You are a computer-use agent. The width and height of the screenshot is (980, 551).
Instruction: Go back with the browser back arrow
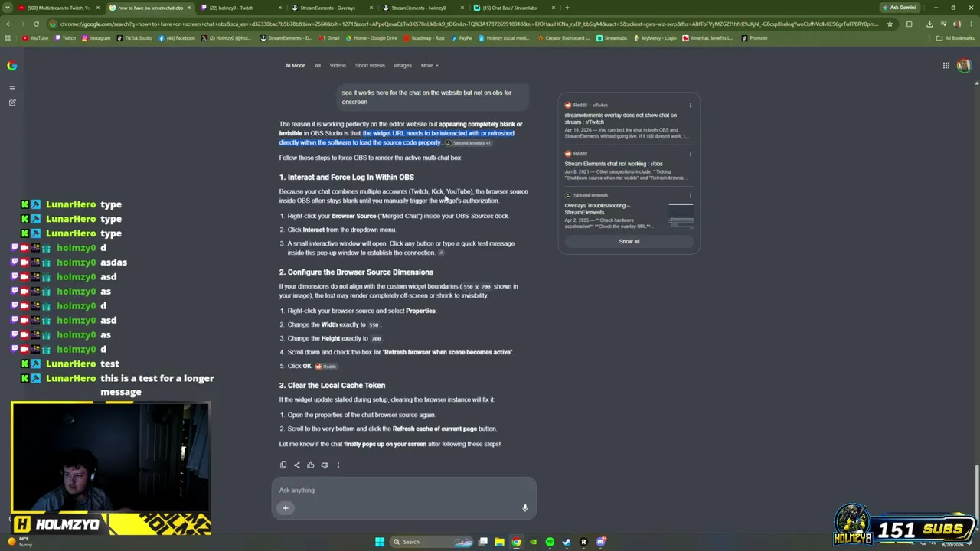(8, 24)
